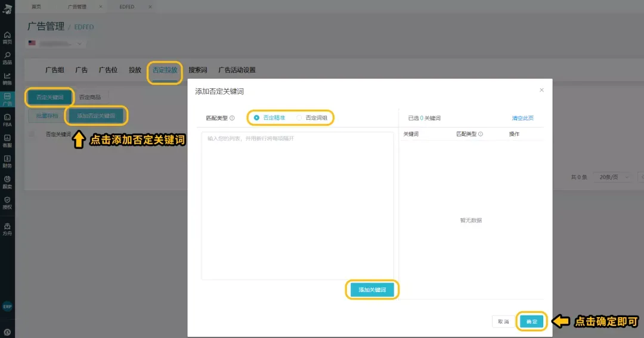This screenshot has width=644, height=338.
Task: Focus the keyword list text area
Action: pos(297,206)
